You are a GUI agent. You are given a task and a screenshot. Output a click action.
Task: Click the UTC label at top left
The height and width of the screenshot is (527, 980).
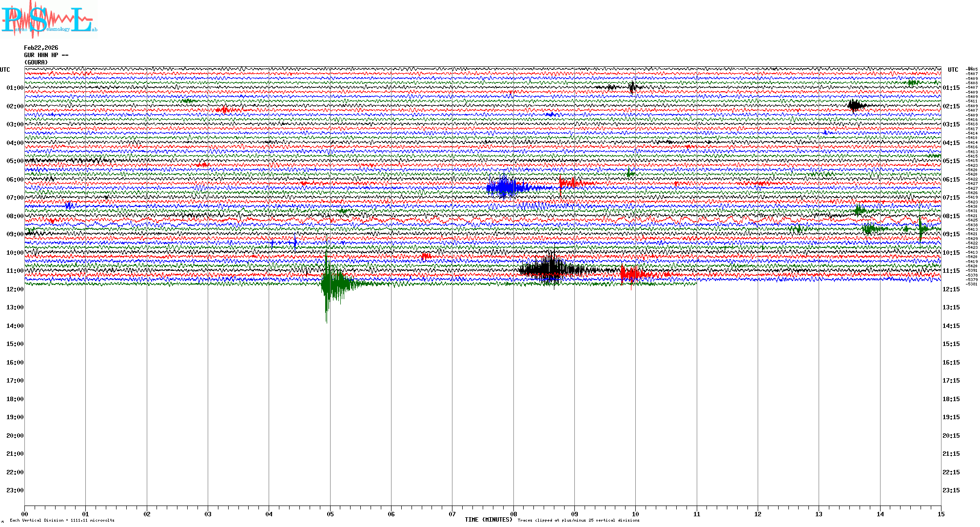[5, 70]
